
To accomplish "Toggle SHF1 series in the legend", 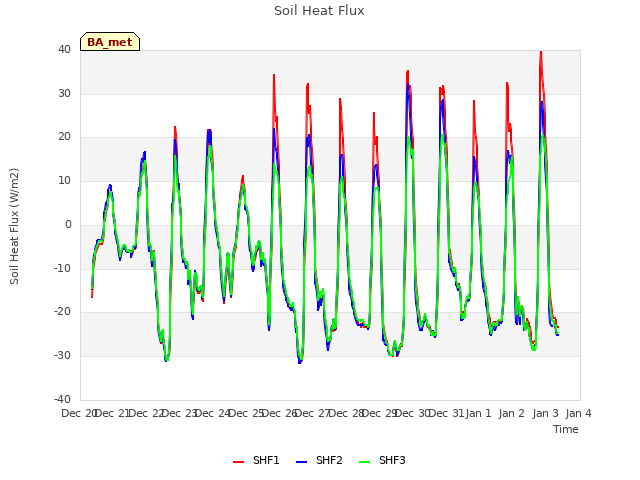I will (256, 460).
